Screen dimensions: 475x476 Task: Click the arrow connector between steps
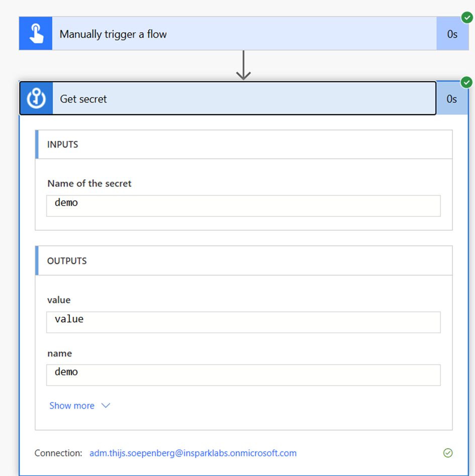(x=243, y=65)
